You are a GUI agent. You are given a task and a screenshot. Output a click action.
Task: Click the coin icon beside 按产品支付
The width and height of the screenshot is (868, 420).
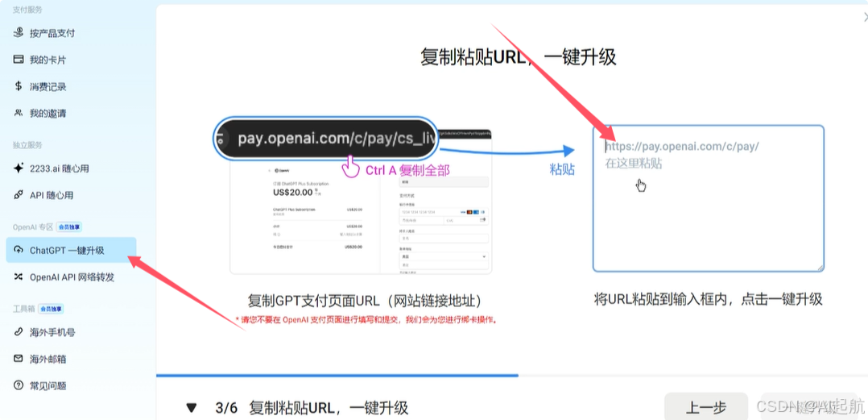(x=19, y=33)
